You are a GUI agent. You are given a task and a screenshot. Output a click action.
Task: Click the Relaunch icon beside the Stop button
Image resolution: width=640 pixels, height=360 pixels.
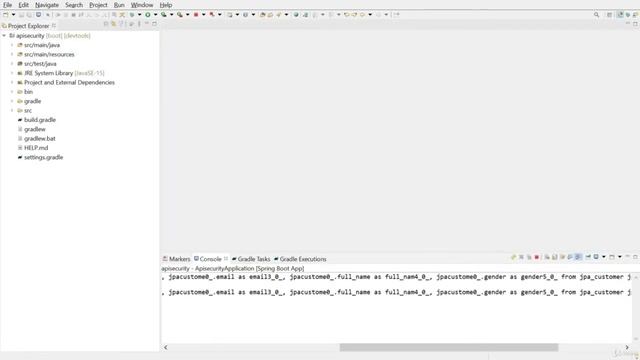tap(212, 15)
